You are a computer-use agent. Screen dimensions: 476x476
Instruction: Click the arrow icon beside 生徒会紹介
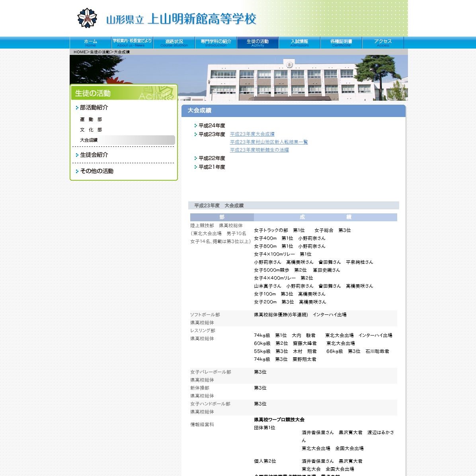coord(77,155)
